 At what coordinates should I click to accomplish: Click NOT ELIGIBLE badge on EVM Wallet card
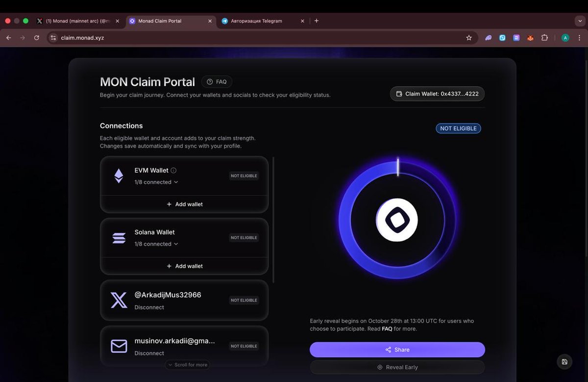[x=244, y=176]
